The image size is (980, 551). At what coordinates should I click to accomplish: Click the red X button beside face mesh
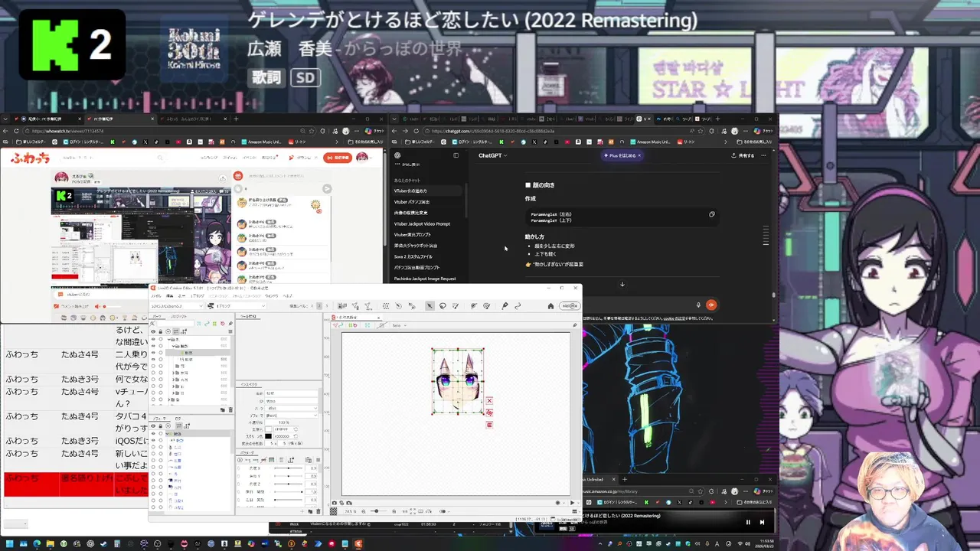click(488, 400)
